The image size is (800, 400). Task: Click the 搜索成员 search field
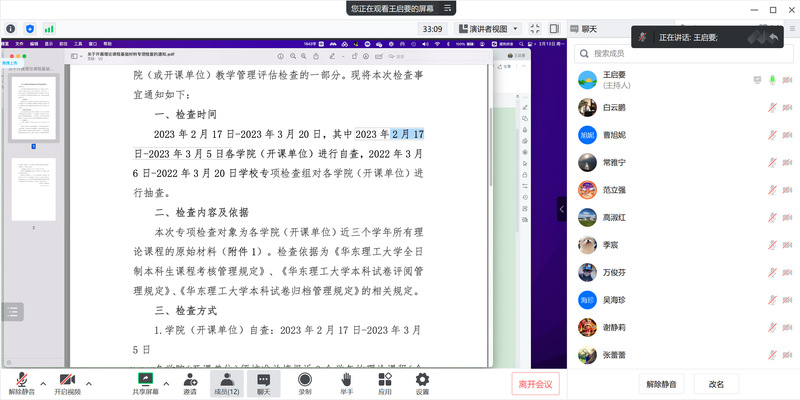coord(680,53)
